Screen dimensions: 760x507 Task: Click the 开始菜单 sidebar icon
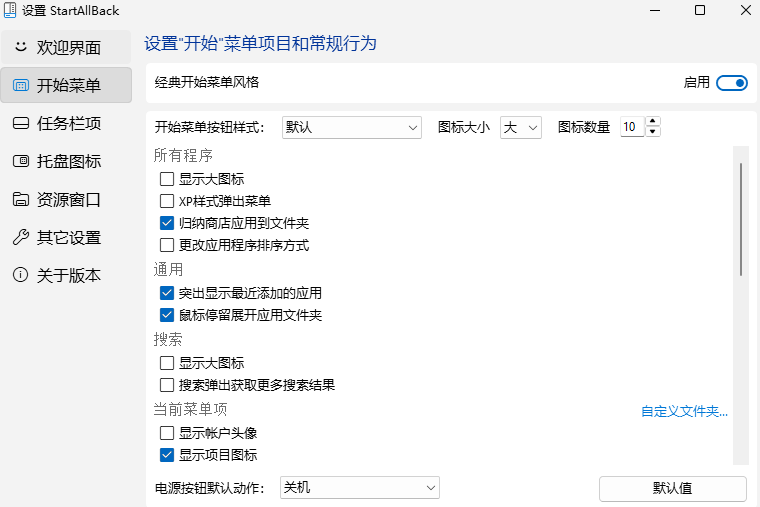point(20,86)
